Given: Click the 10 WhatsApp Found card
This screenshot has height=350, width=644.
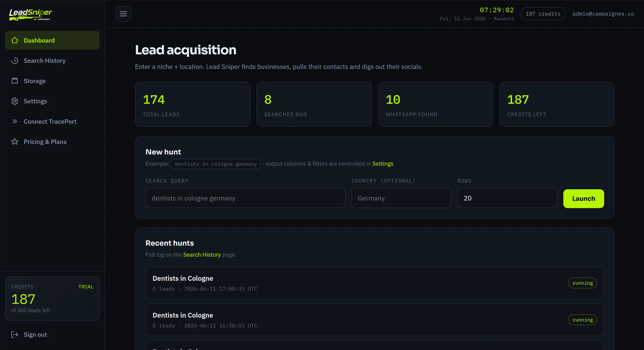Looking at the screenshot, I should (435, 104).
